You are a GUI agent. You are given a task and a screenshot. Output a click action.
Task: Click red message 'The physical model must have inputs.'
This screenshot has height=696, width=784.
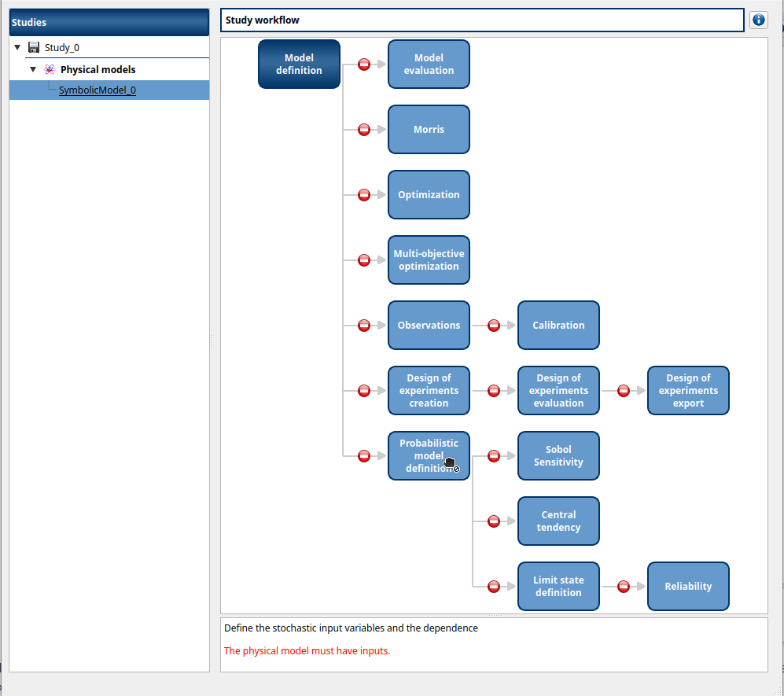tap(307, 651)
